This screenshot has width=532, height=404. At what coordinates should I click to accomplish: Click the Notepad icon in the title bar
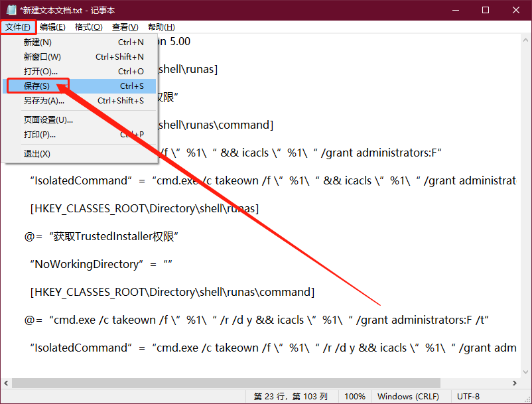click(11, 10)
